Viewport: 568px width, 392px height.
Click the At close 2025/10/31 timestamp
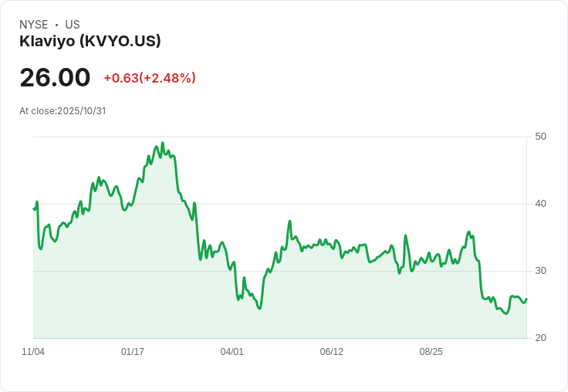[63, 111]
